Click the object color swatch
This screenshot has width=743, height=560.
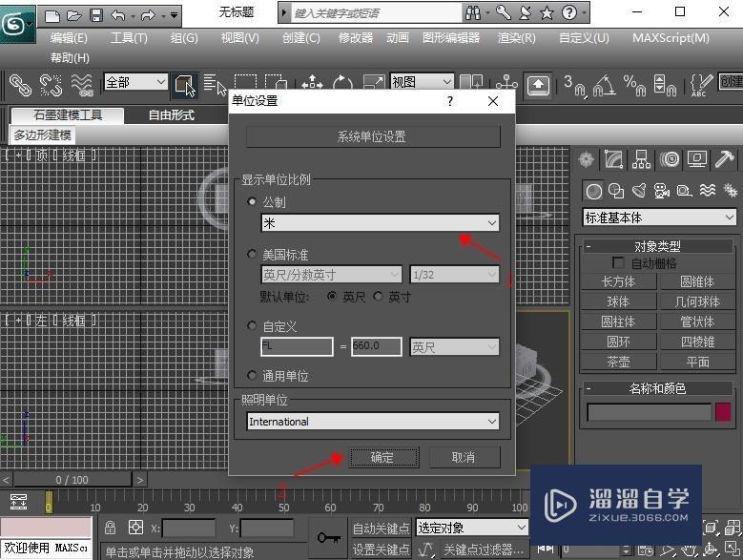point(723,412)
